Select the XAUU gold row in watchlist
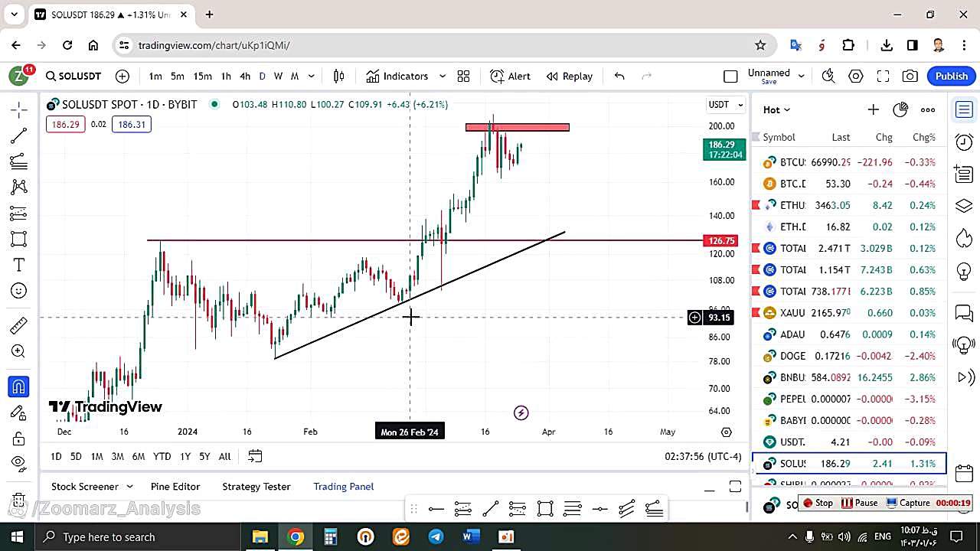The image size is (980, 551). pyautogui.click(x=850, y=312)
